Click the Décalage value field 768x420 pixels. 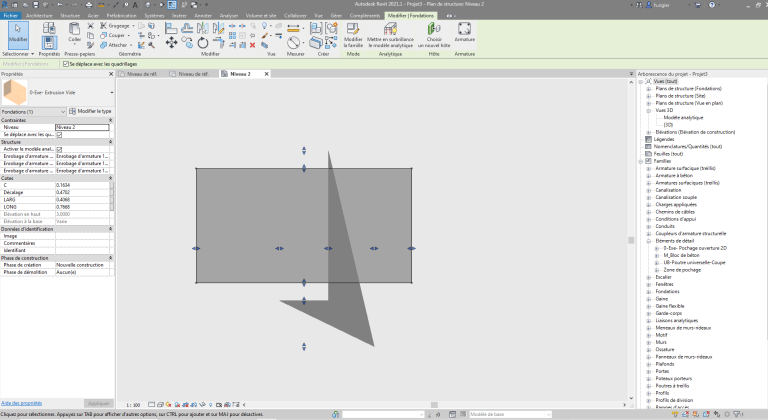point(82,193)
